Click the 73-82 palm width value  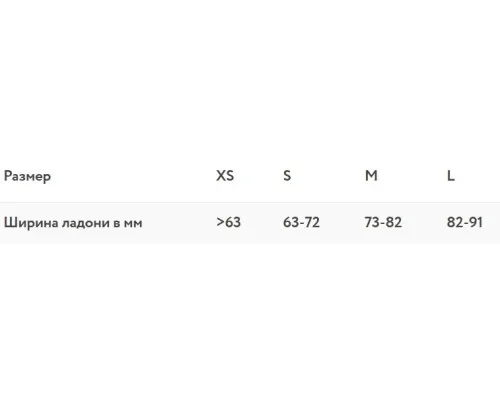[383, 222]
